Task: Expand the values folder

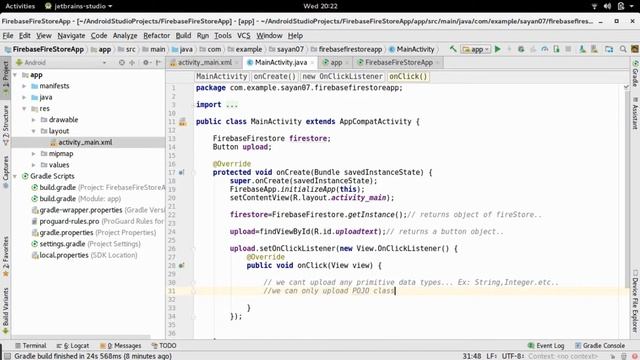Action: click(33, 165)
